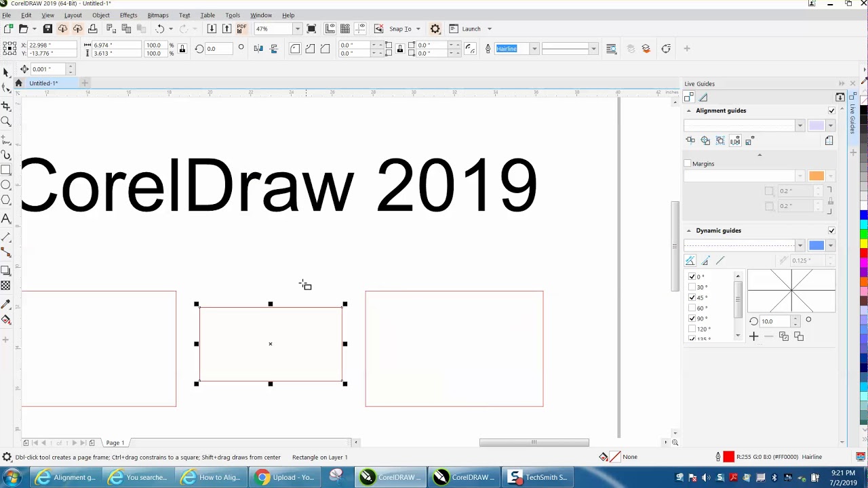Open the zoom level dropdown

pyautogui.click(x=297, y=28)
